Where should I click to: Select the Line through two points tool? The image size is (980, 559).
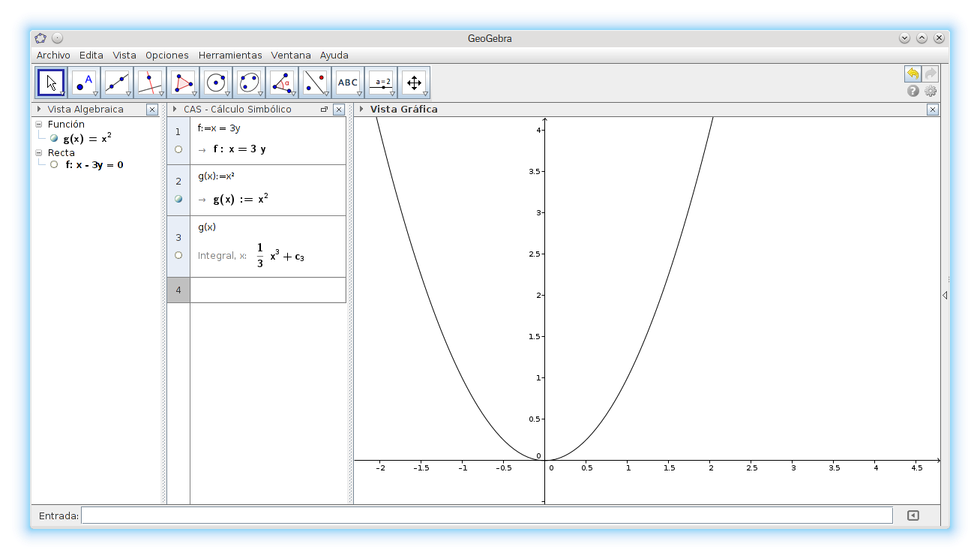[117, 83]
